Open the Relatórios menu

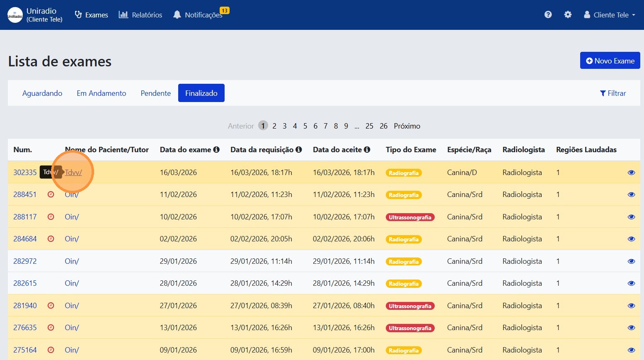pyautogui.click(x=140, y=15)
